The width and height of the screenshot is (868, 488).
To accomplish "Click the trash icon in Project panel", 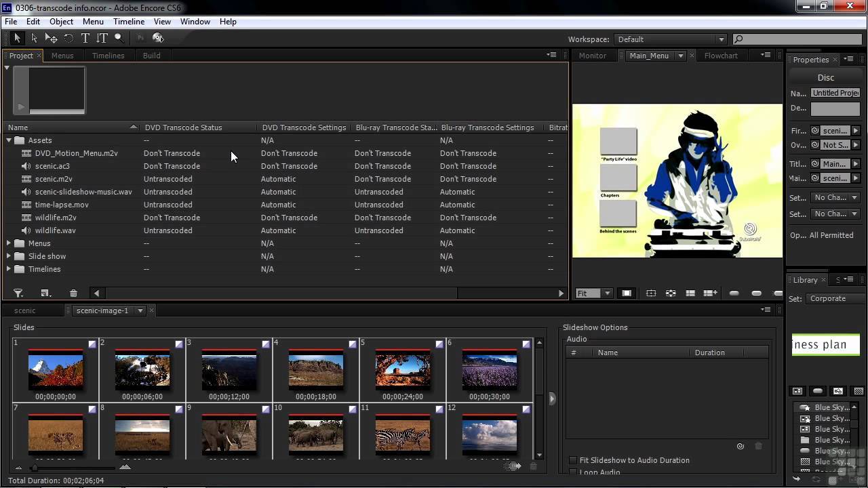I will [x=73, y=293].
